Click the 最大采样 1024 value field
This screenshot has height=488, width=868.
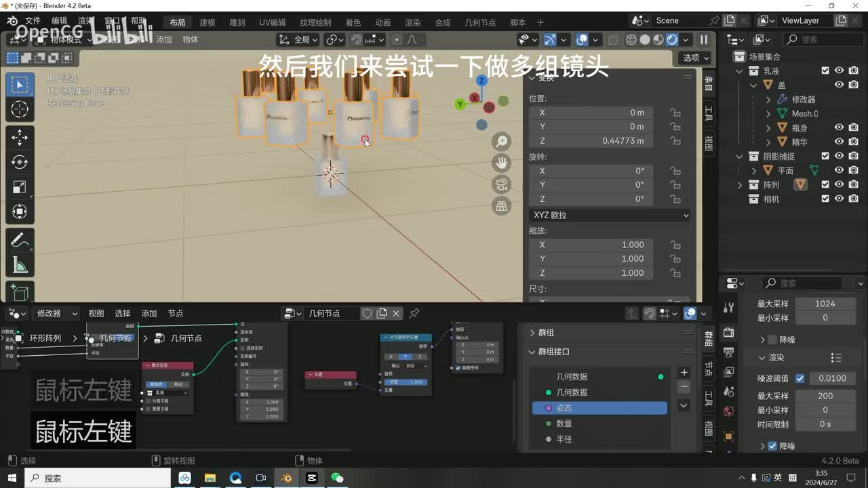(x=825, y=304)
